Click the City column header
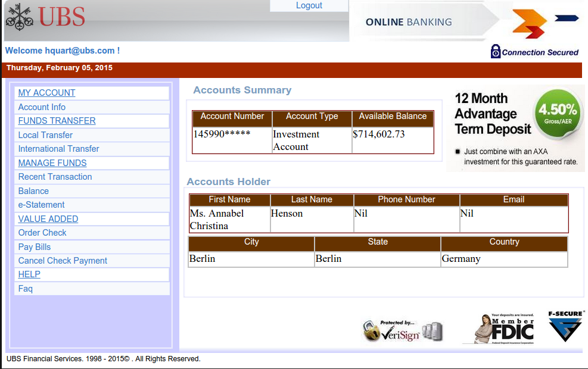Image resolution: width=588 pixels, height=369 pixels. 251,243
